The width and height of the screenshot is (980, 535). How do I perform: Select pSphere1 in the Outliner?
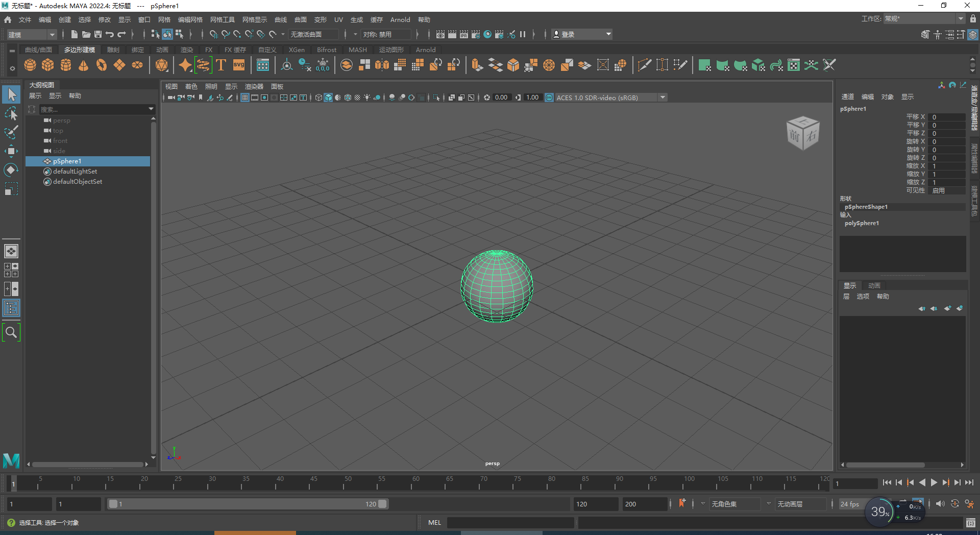88,161
